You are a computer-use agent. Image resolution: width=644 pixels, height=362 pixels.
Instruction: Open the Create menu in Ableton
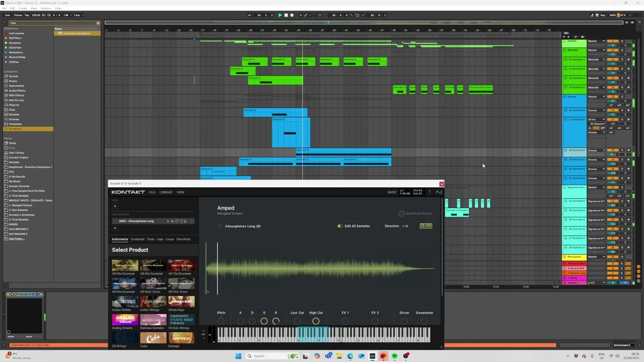pos(23,9)
